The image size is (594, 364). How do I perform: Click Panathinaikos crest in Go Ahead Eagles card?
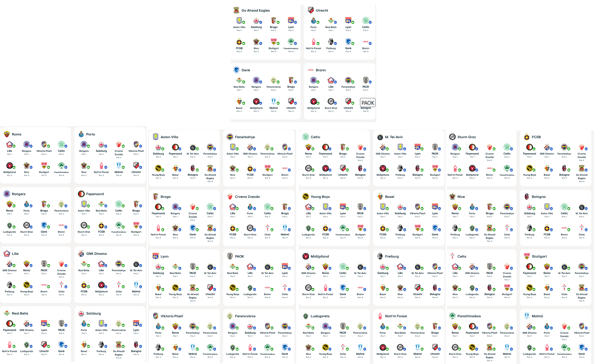(290, 42)
